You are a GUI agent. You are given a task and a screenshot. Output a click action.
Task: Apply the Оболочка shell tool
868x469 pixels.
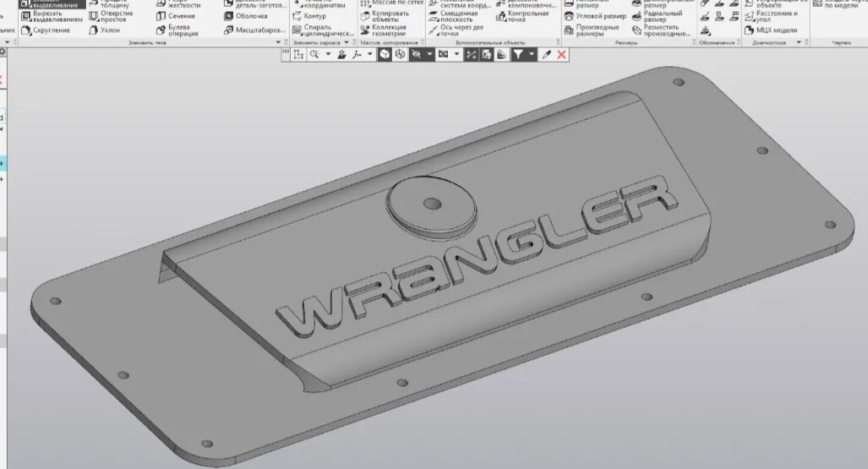tap(246, 16)
